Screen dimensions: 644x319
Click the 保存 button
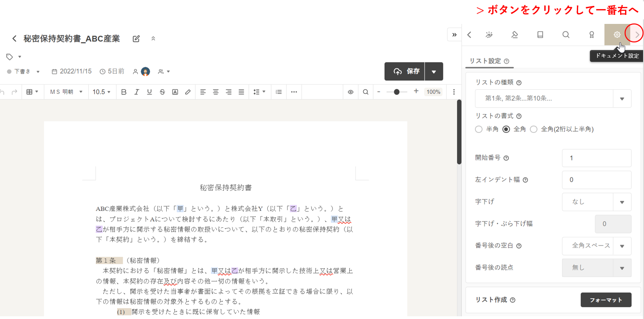405,71
